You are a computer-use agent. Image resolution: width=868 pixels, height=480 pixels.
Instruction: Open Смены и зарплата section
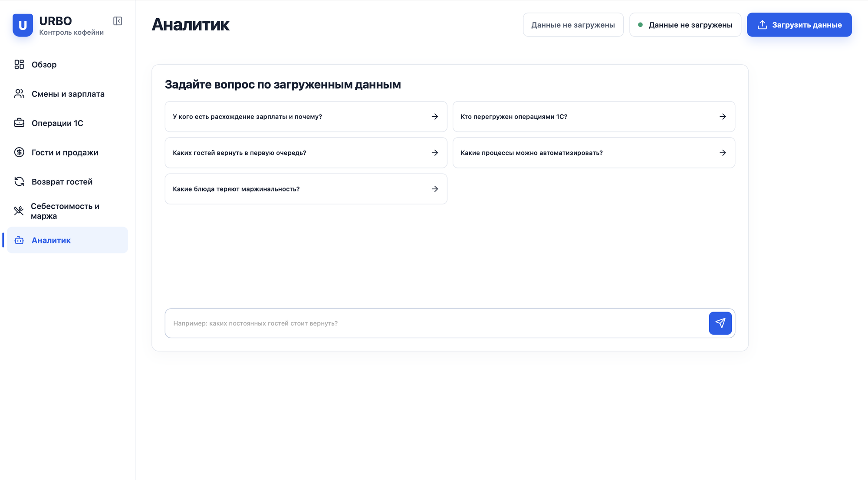pyautogui.click(x=67, y=94)
